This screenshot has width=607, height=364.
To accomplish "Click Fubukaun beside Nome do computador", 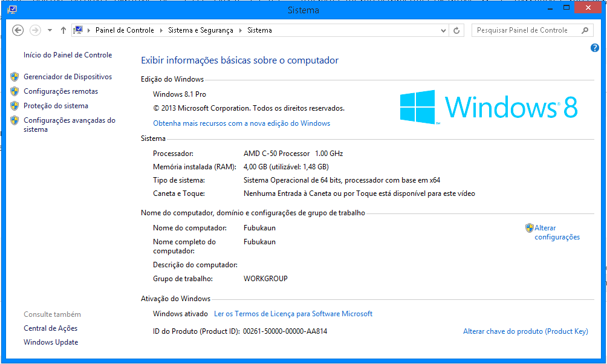I will click(x=259, y=228).
